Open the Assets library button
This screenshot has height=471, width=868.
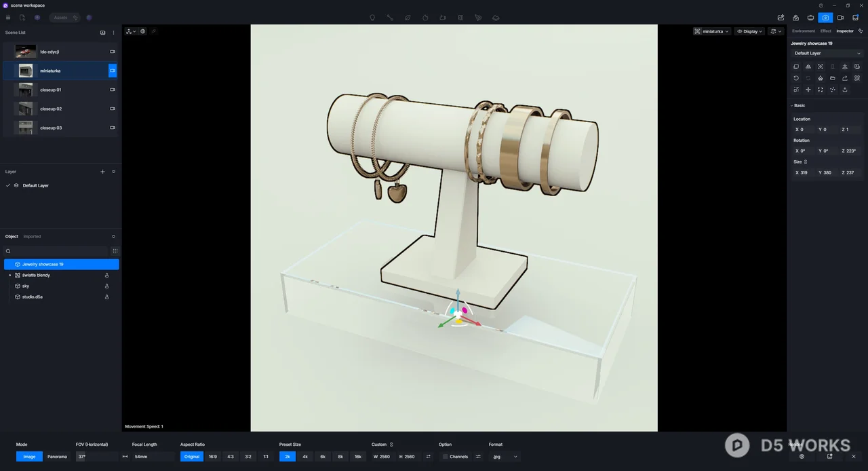(x=65, y=18)
